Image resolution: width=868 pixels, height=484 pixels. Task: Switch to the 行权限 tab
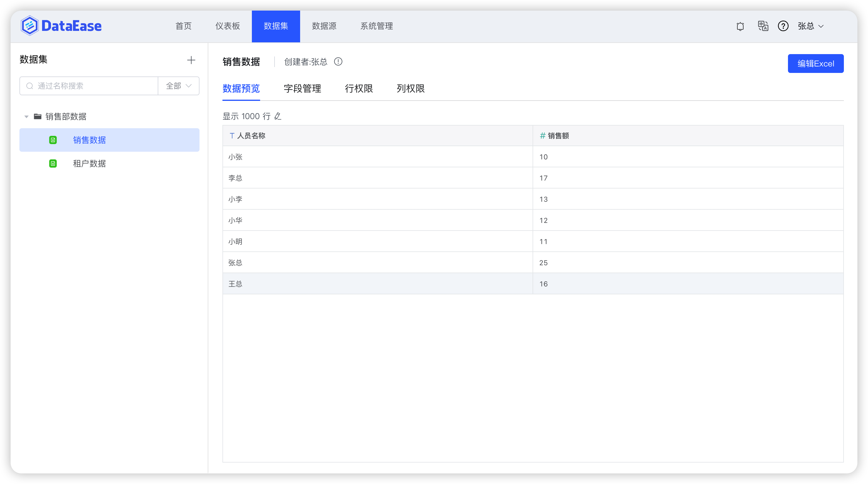point(358,89)
